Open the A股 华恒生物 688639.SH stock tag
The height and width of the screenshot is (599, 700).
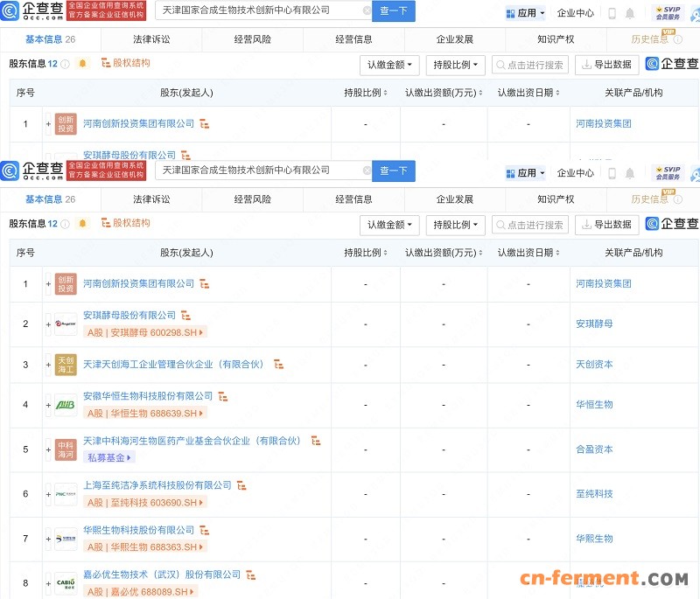tap(145, 414)
